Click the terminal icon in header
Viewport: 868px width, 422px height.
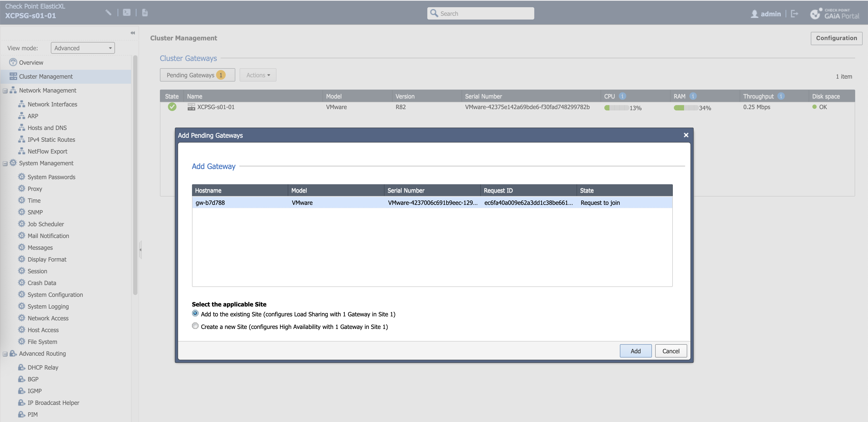click(127, 13)
